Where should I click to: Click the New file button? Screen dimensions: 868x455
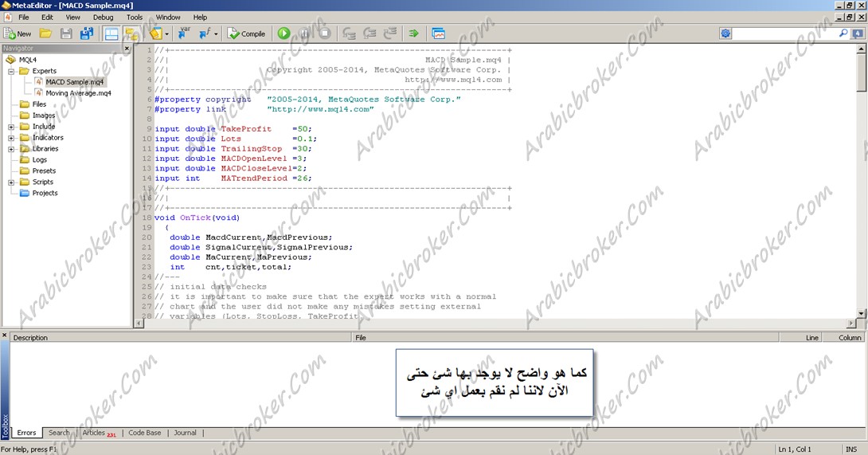18,33
